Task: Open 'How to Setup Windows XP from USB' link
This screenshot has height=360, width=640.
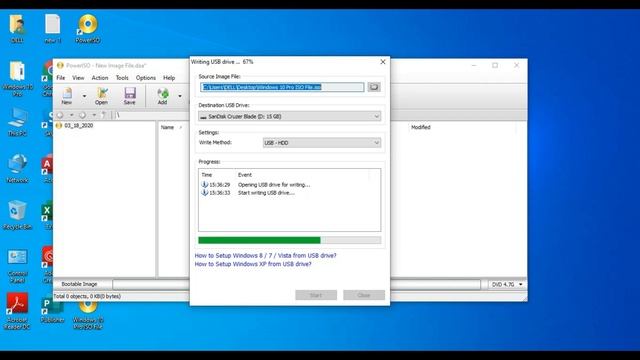Action: coord(253,264)
